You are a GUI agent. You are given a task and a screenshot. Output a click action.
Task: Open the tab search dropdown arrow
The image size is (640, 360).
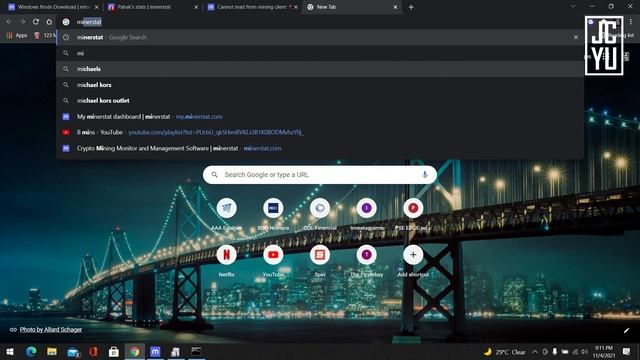(x=573, y=7)
